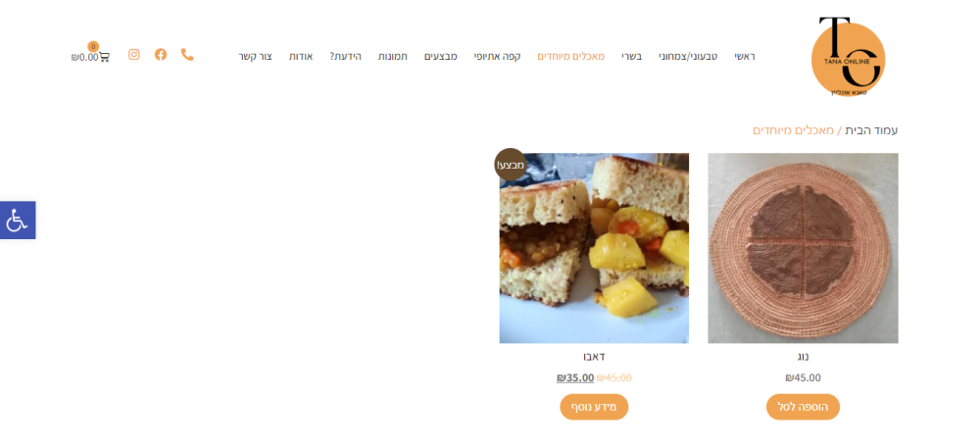Open the ראשי menu item
This screenshot has width=980, height=447.
pos(745,56)
